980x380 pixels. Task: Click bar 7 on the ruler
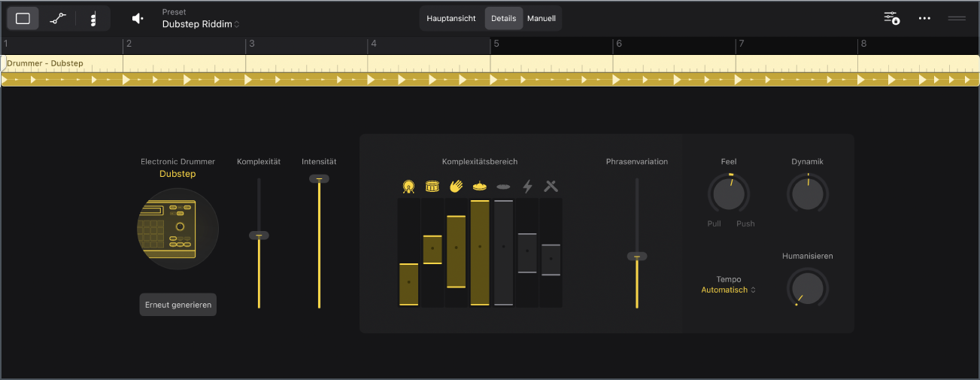[x=742, y=44]
